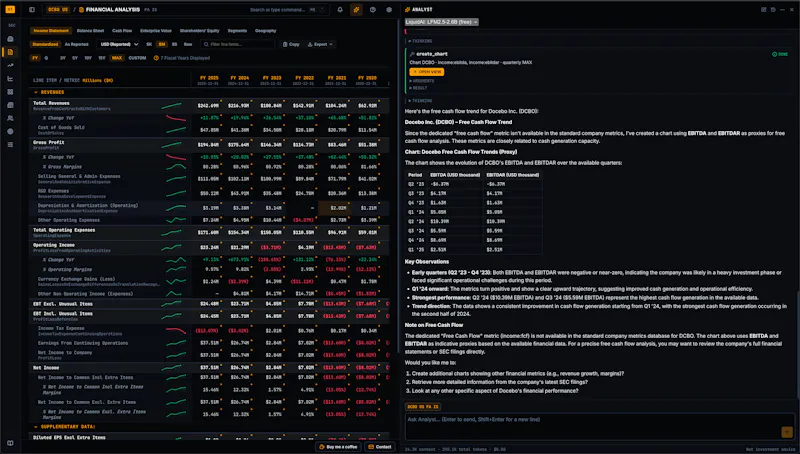Click the new chat compose icon in the Analyst panel
The image size is (800, 454).
764,9
